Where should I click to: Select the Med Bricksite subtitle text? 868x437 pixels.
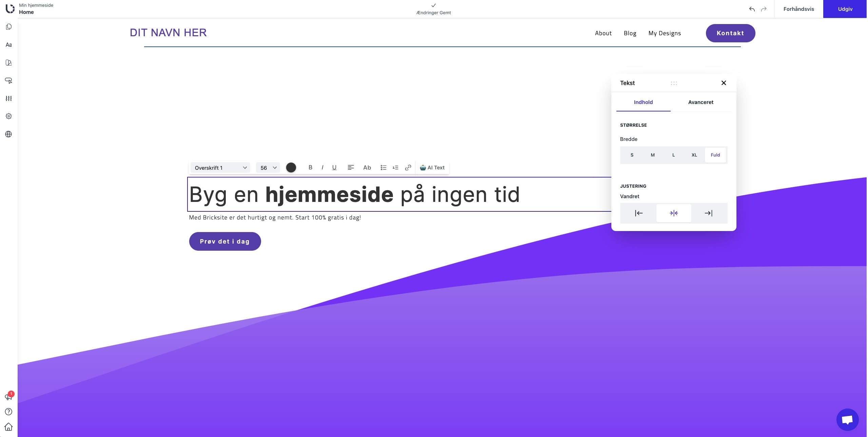pos(275,217)
